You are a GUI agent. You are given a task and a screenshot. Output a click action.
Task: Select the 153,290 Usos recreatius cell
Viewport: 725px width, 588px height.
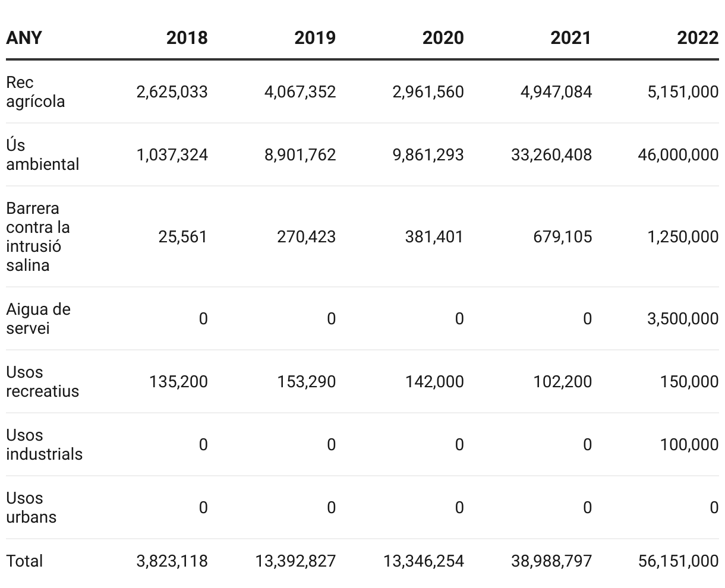pyautogui.click(x=306, y=381)
